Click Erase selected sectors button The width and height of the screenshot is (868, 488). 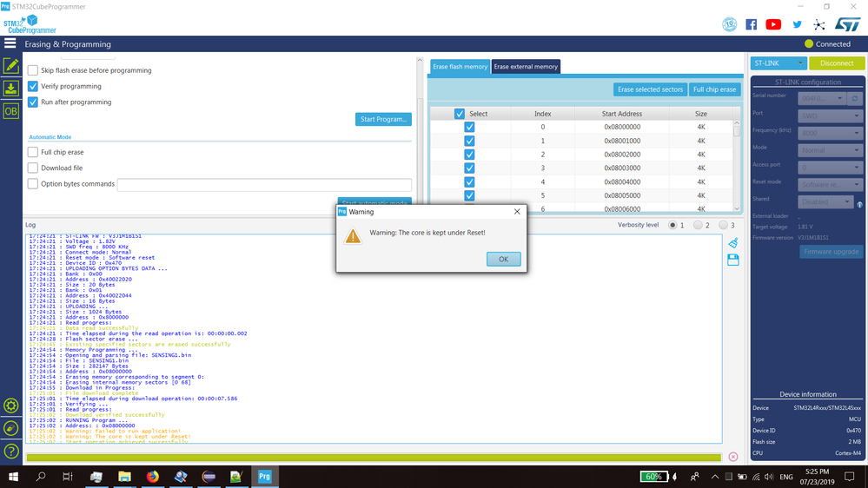pos(650,89)
